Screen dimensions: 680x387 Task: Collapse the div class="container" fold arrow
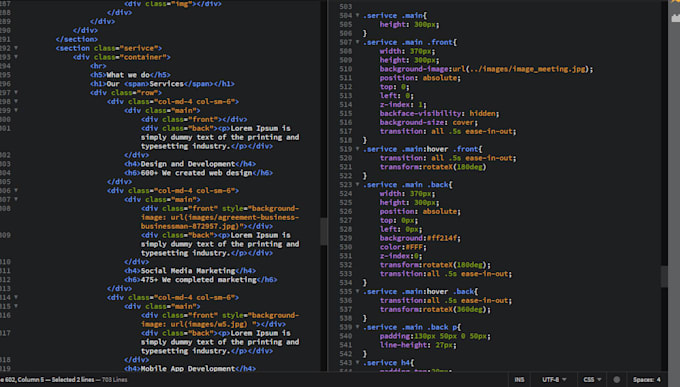click(16, 57)
